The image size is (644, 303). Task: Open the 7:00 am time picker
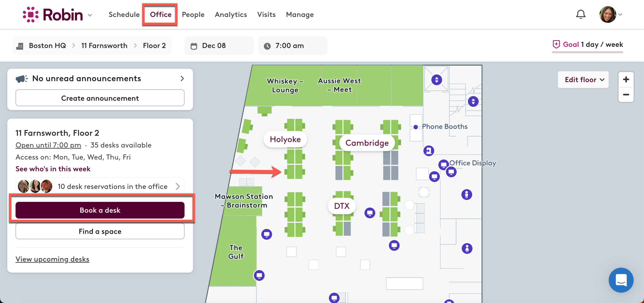[293, 45]
